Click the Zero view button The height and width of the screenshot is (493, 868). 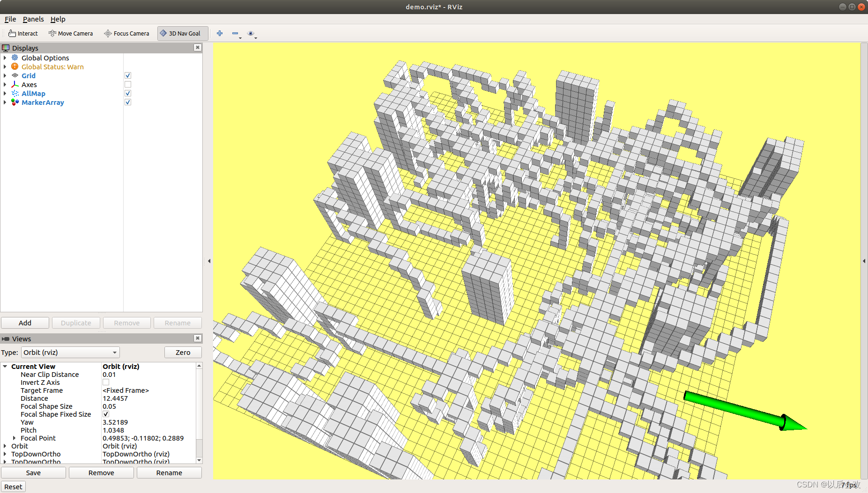(183, 353)
